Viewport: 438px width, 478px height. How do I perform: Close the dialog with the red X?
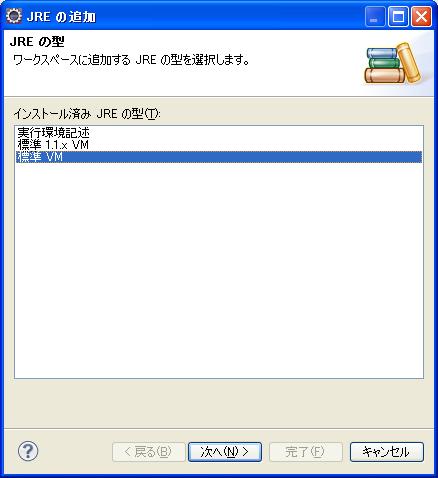coord(422,16)
